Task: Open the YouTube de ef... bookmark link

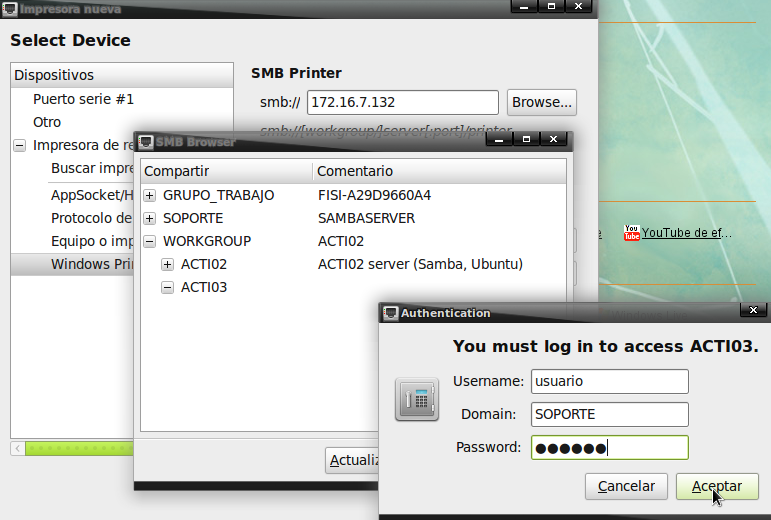Action: click(x=686, y=233)
